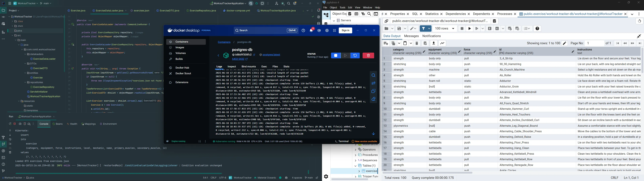Open IntelliJ notifications bell

coord(318,11)
